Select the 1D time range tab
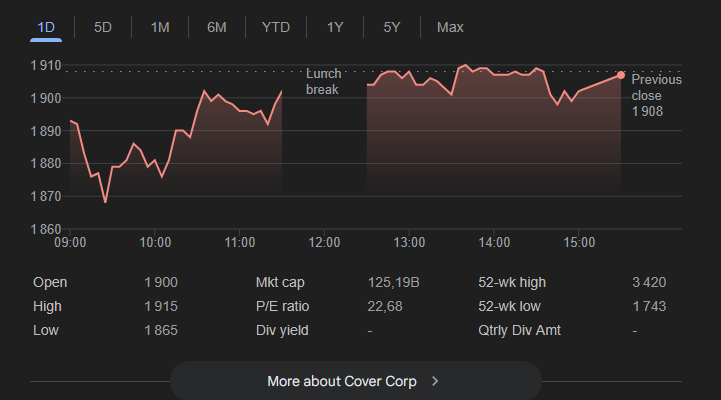 coord(46,28)
